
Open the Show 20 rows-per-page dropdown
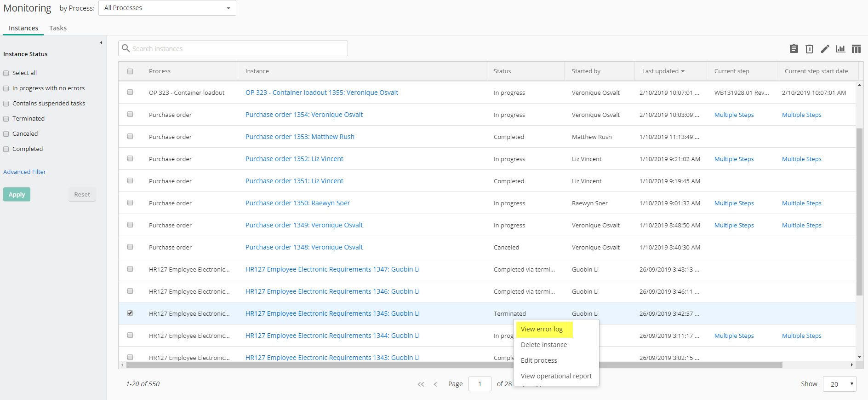point(839,384)
